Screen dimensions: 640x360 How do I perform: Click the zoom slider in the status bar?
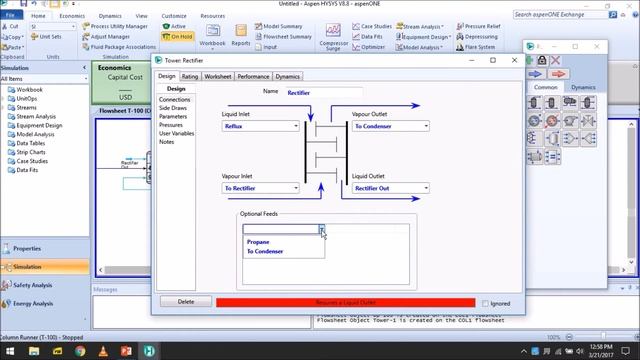(603, 337)
